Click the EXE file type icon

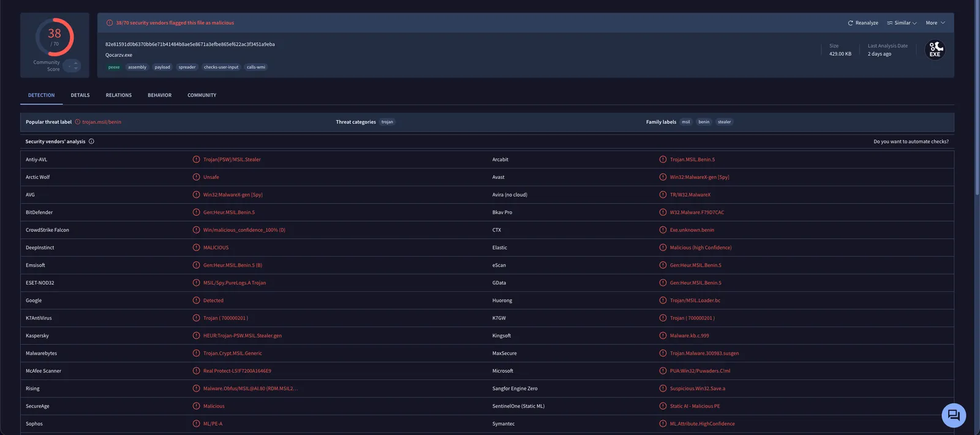click(x=935, y=50)
